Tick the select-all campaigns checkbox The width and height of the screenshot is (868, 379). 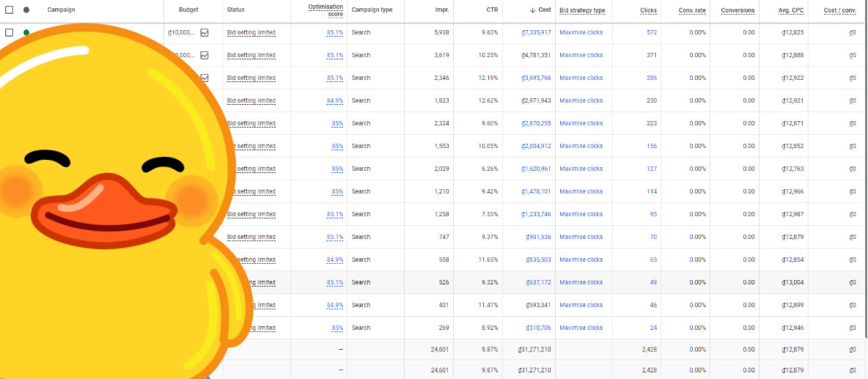click(10, 10)
